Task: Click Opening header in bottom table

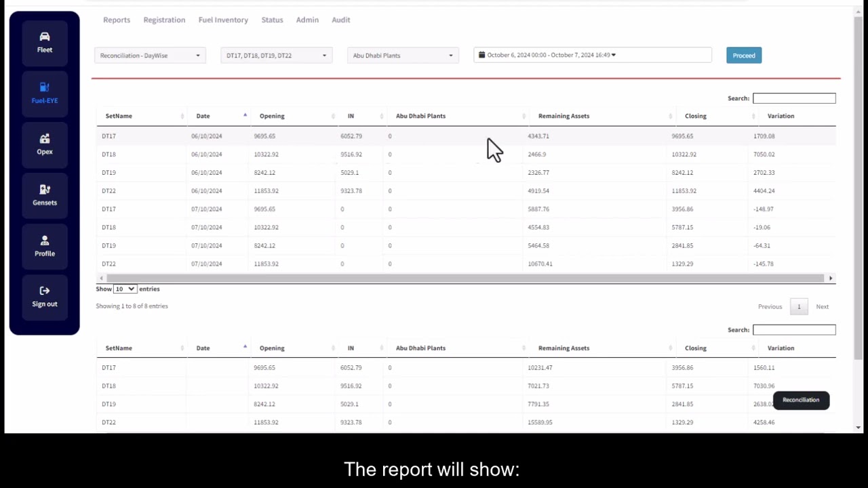Action: click(272, 348)
